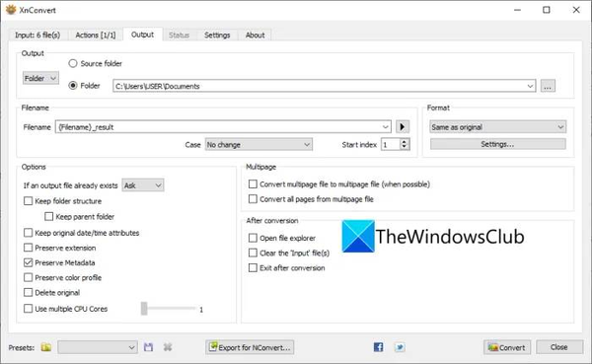Decrease the Start index value
Viewport: 592px width, 364px height.
click(x=405, y=147)
